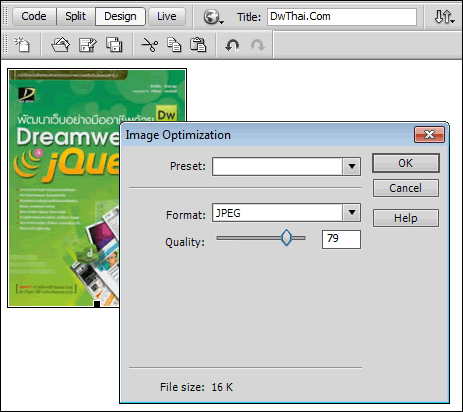Screen dimensions: 463x412
Task: Create a new document with New icon
Action: 22,45
